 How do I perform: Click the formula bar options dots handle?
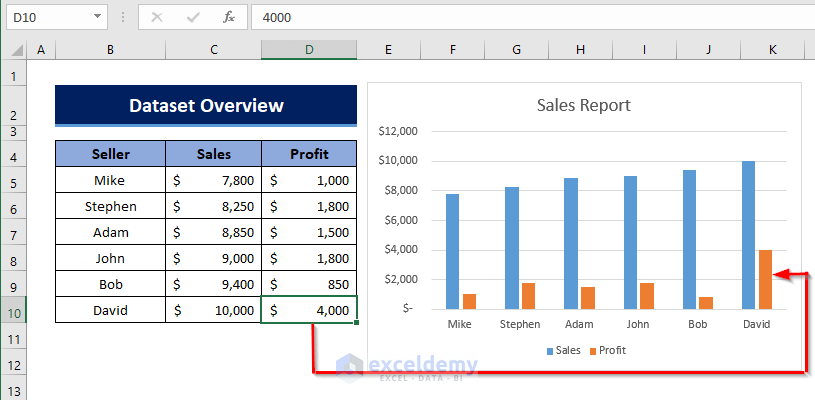click(122, 17)
